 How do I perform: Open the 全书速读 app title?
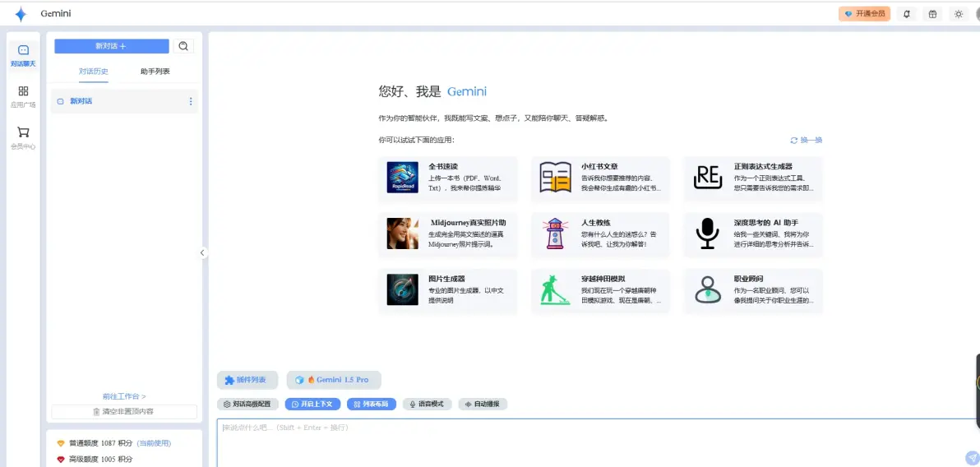[x=443, y=167]
